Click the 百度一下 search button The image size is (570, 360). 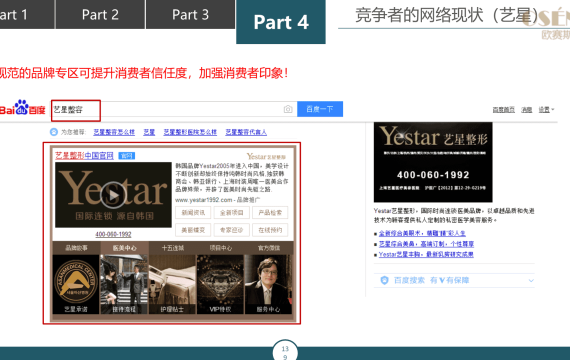tap(320, 109)
